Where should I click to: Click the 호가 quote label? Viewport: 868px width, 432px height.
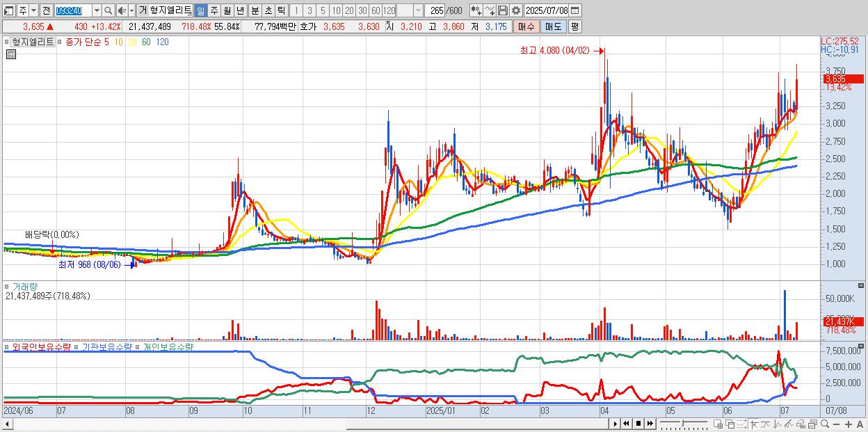point(308,26)
